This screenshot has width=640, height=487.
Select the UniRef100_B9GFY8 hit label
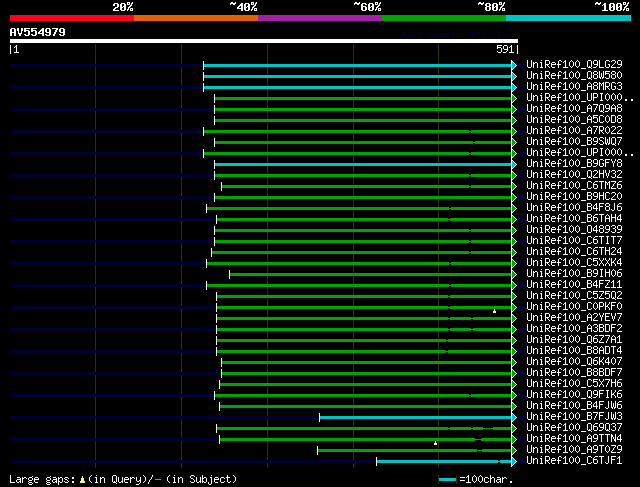(x=574, y=163)
